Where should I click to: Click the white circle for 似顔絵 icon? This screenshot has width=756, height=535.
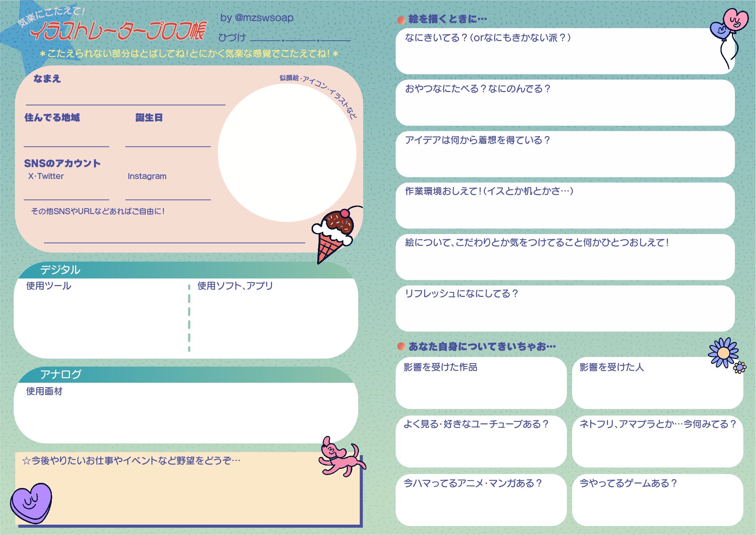(287, 153)
